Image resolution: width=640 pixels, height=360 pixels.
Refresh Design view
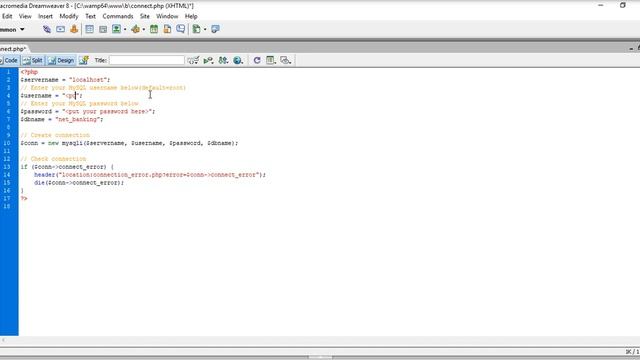click(257, 60)
